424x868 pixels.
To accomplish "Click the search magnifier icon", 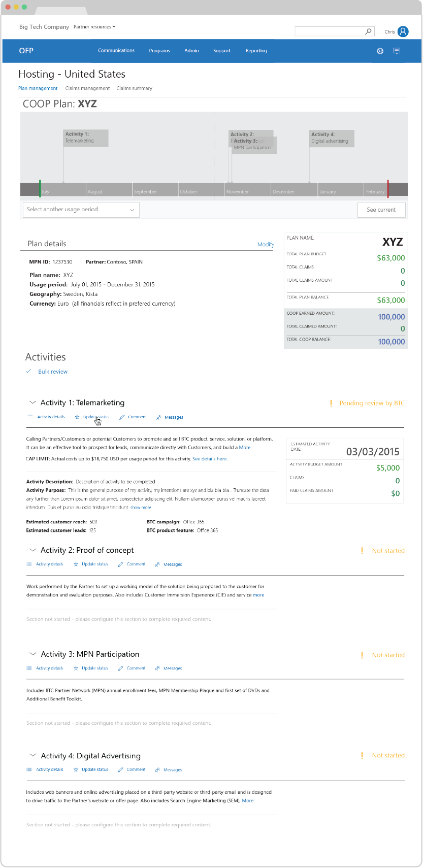I will coord(369,31).
